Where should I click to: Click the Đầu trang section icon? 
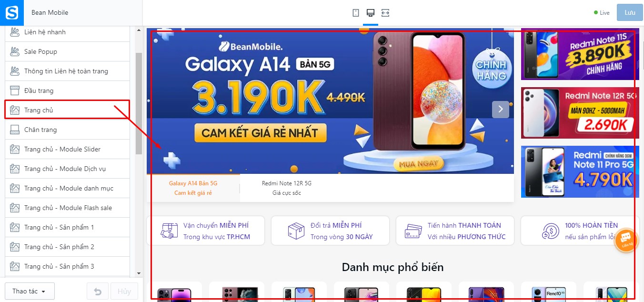[x=14, y=91]
